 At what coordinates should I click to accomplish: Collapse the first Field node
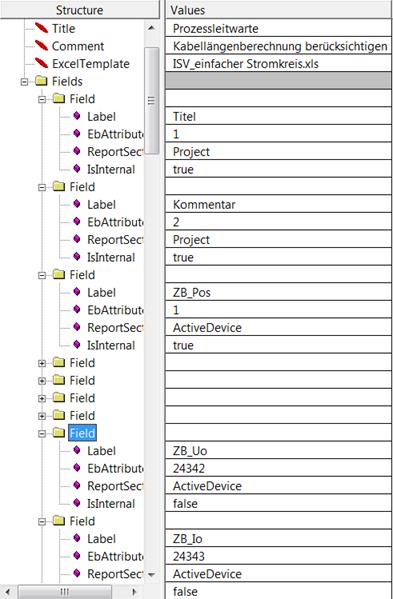point(42,99)
